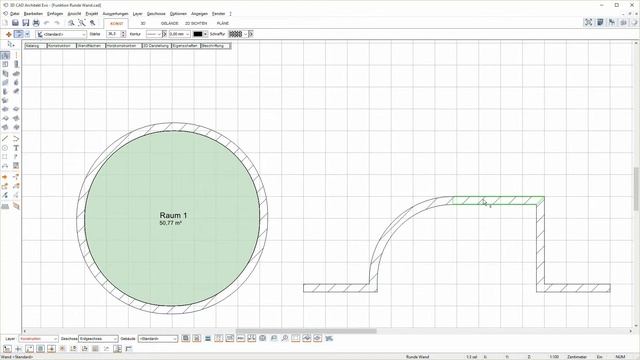
Task: Click the new document icon
Action: [x=6, y=23]
